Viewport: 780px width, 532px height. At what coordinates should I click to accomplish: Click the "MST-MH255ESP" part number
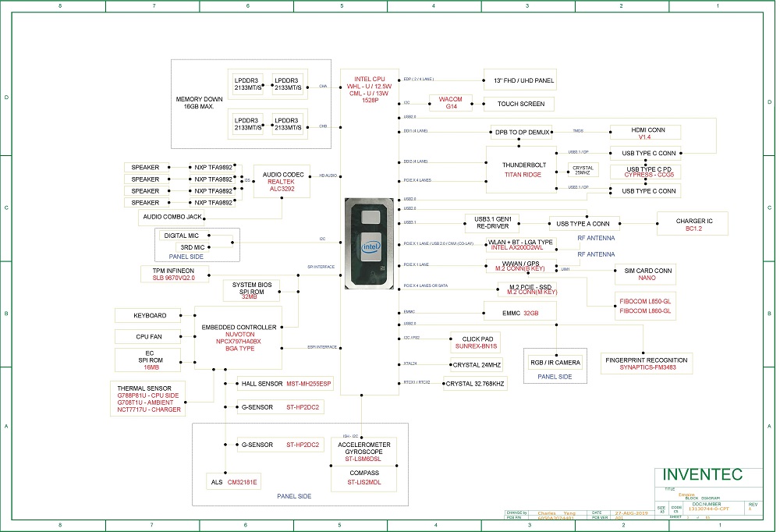pyautogui.click(x=308, y=384)
